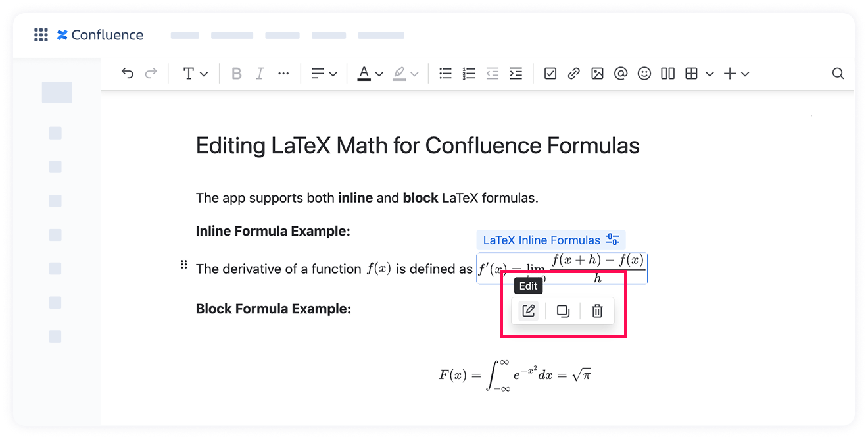
Task: Insert a numbered list
Action: [469, 74]
